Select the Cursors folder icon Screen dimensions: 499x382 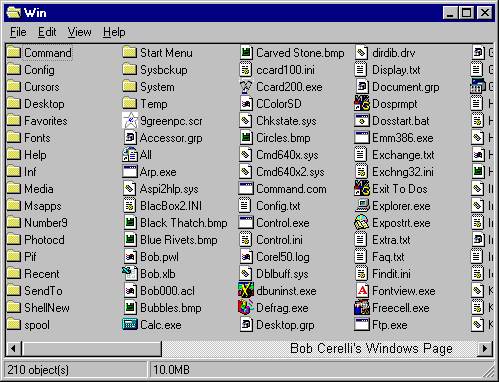(14, 86)
